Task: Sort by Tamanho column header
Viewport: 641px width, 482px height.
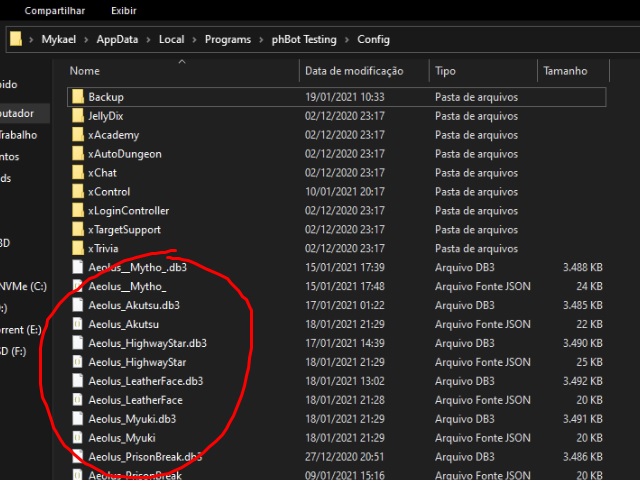Action: (565, 71)
